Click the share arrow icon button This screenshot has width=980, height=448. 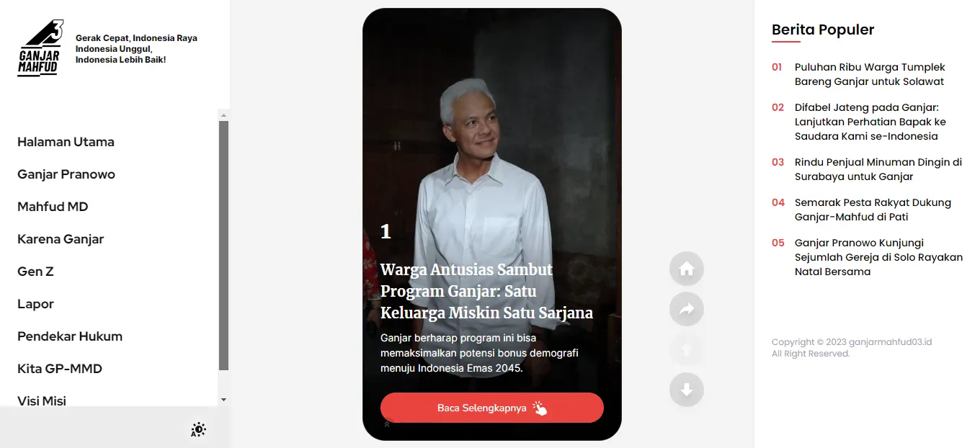tap(687, 309)
